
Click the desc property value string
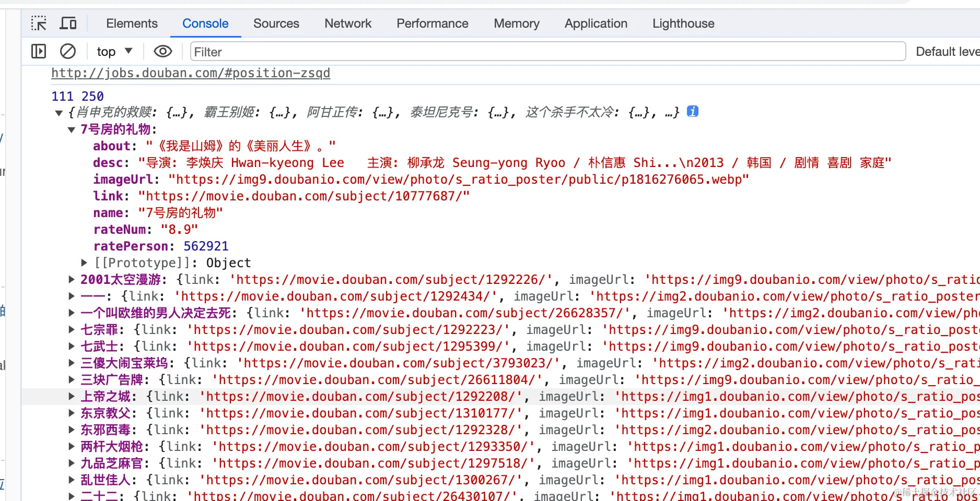(x=515, y=163)
